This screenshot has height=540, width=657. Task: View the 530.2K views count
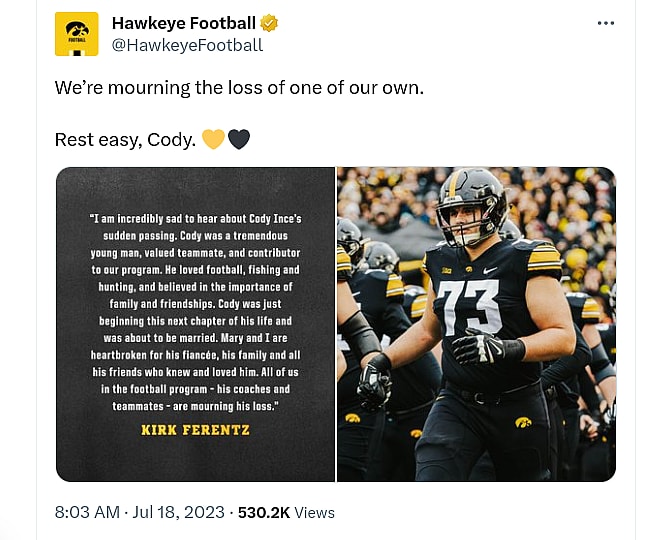coord(265,512)
